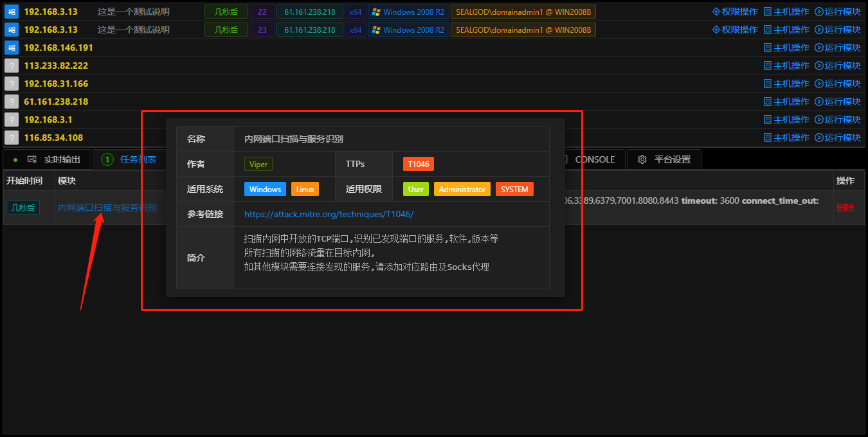Click the question-mark icon of host 116.85.34.108

[x=12, y=138]
